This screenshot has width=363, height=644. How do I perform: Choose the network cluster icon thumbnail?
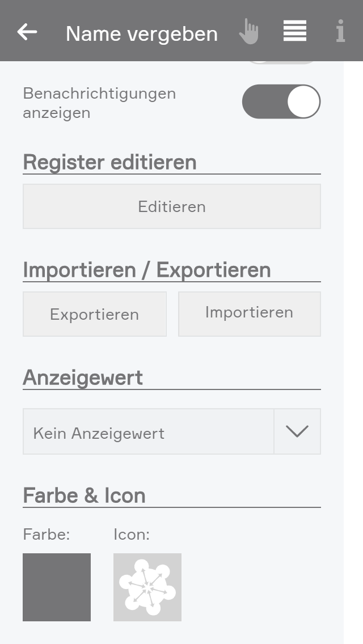[147, 587]
